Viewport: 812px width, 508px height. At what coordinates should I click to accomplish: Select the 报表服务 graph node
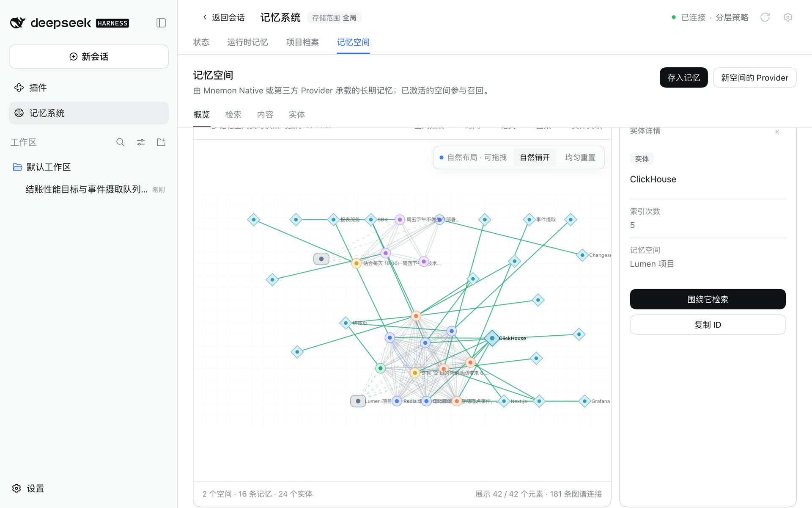pos(333,219)
